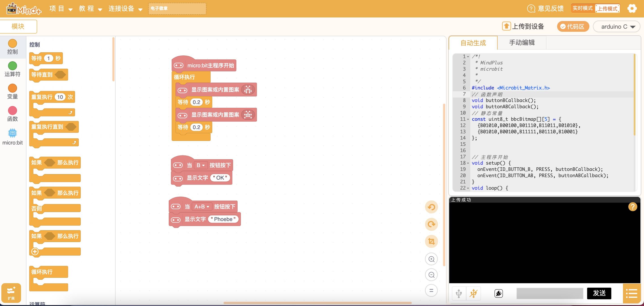This screenshot has width=644, height=306.
Task: Zoom in on the workspace
Action: (x=431, y=259)
